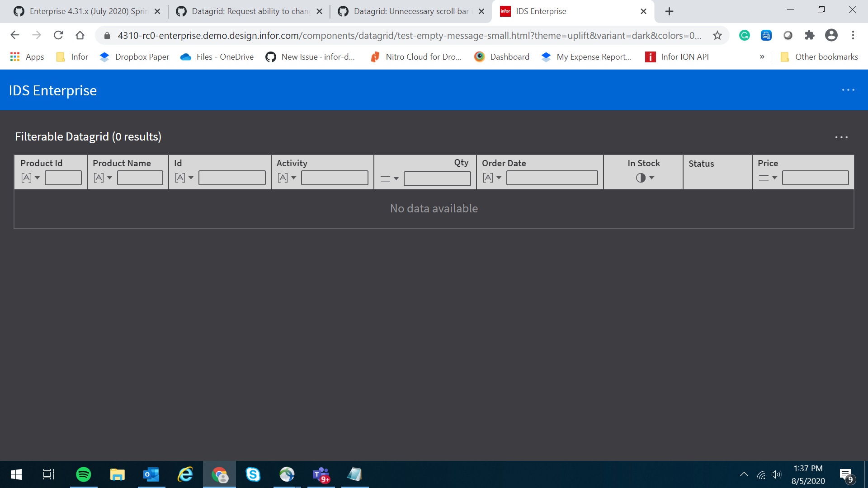Open the Dropbox Paper bookmark

pyautogui.click(x=135, y=57)
